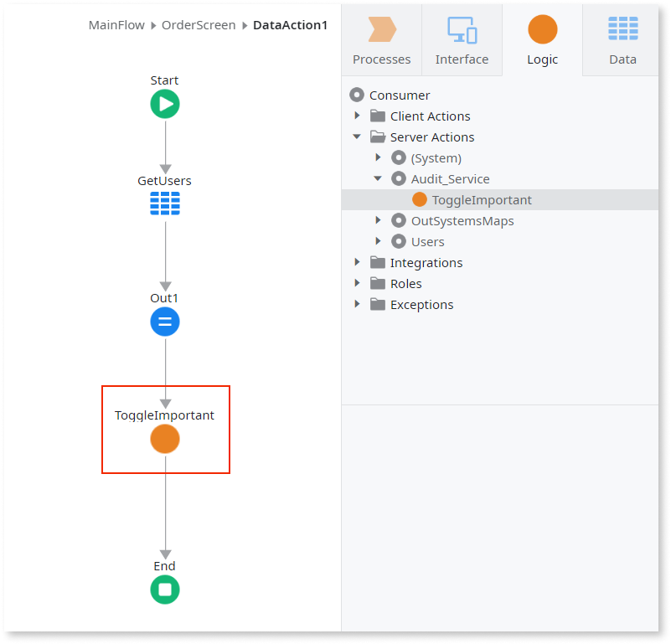This screenshot has width=671, height=644.
Task: Select the Out1 assign node icon
Action: tap(165, 322)
